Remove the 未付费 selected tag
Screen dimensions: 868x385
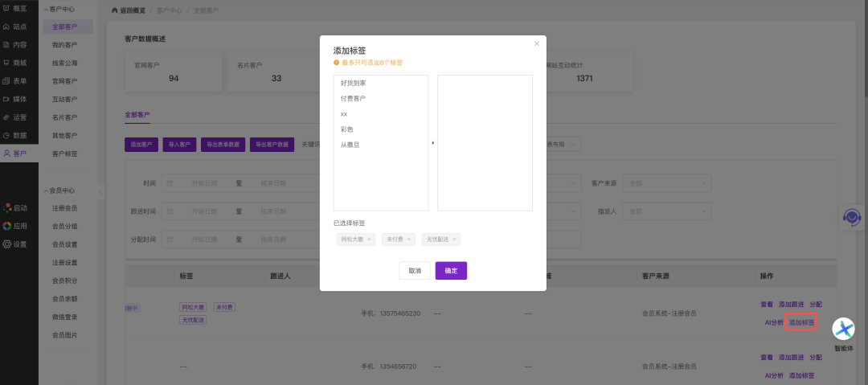point(409,240)
